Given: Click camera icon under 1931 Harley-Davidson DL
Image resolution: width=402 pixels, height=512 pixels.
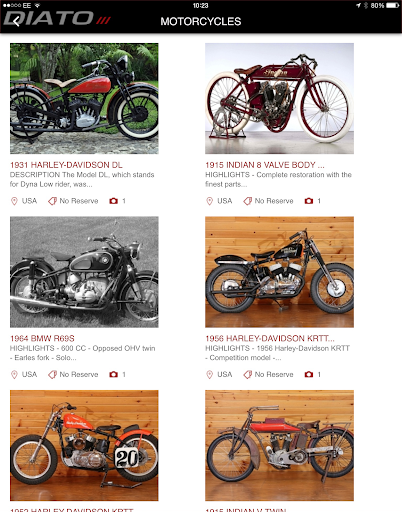Looking at the screenshot, I should pyautogui.click(x=113, y=201).
